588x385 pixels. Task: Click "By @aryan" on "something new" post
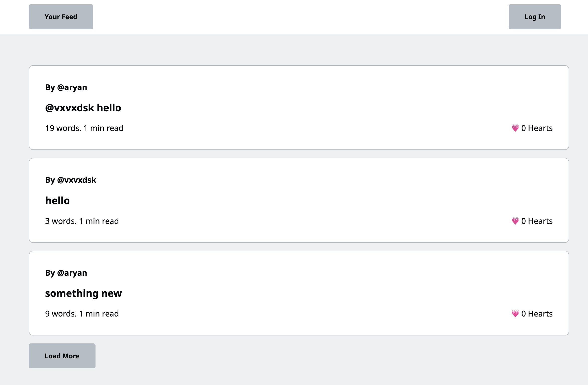pos(66,273)
